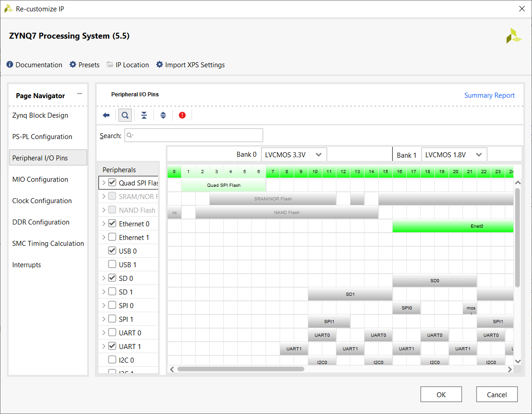Select the SD1 pin block
The width and height of the screenshot is (532, 414).
[x=350, y=294]
